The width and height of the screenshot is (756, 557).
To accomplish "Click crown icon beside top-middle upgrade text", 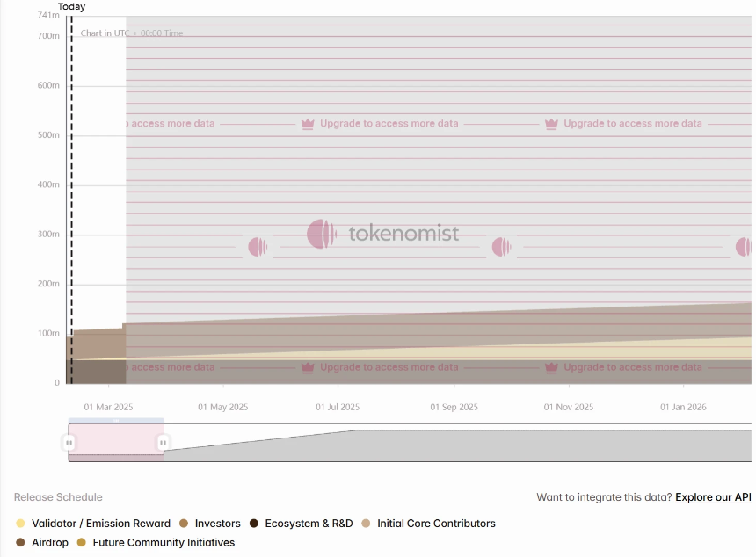I will tap(308, 124).
